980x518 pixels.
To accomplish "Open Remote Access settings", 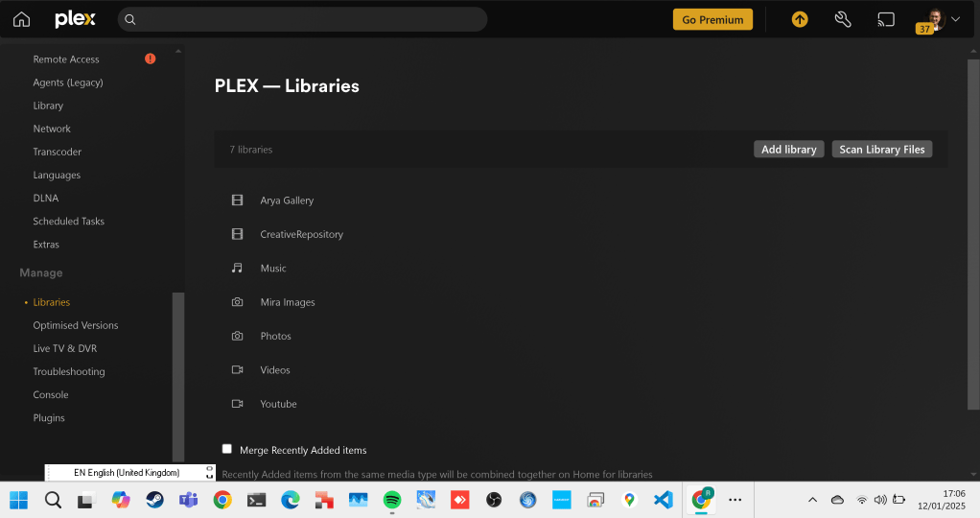I will pyautogui.click(x=66, y=59).
